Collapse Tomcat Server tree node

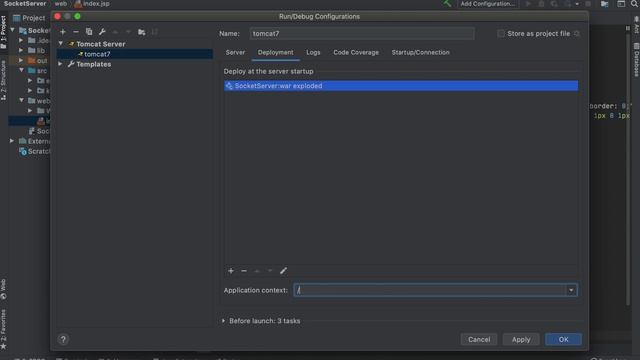(x=61, y=44)
